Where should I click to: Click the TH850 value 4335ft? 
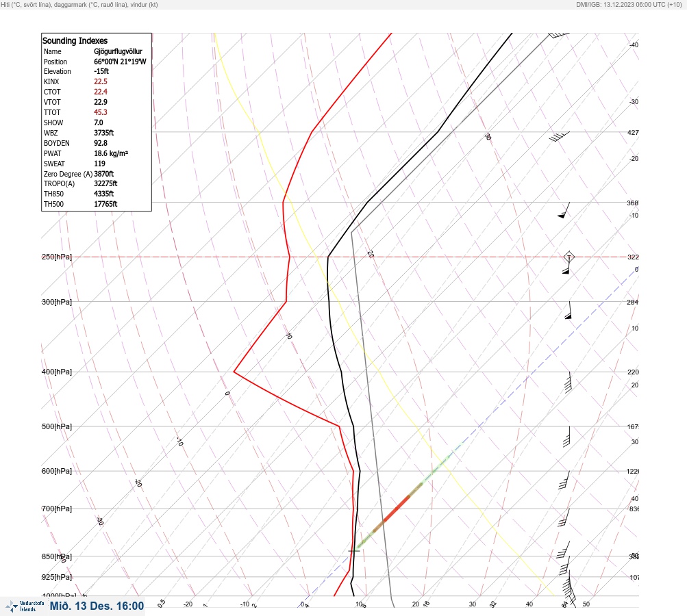click(x=104, y=194)
